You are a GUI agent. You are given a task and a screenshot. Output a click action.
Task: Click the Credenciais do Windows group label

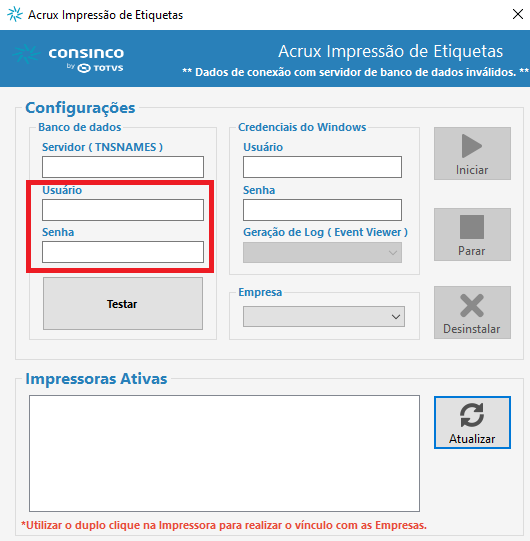[x=302, y=127]
